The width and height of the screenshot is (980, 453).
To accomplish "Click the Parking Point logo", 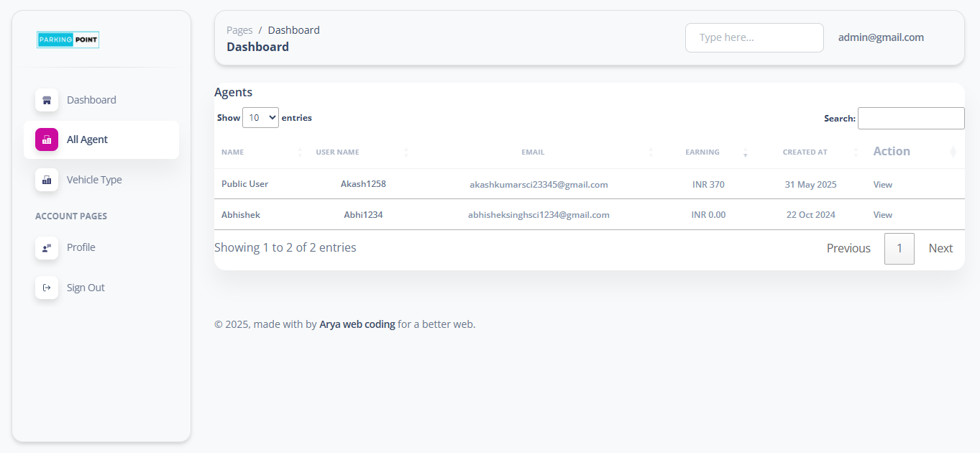I will 68,40.
